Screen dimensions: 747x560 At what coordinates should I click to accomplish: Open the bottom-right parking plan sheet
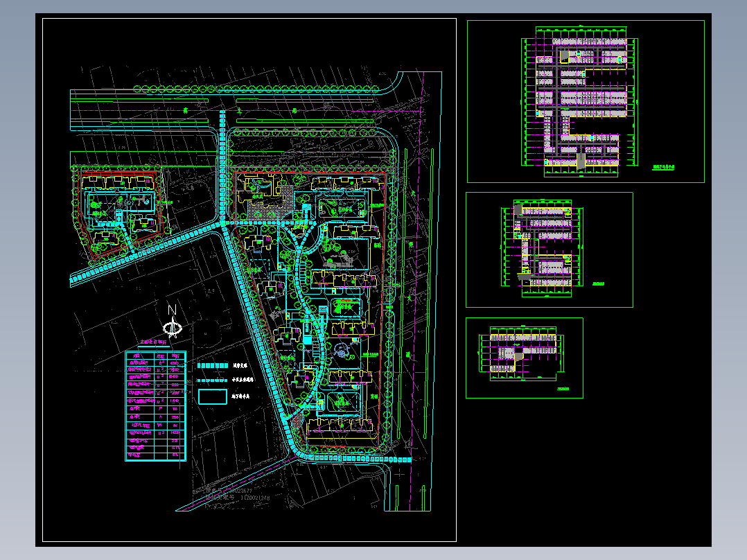(524, 358)
